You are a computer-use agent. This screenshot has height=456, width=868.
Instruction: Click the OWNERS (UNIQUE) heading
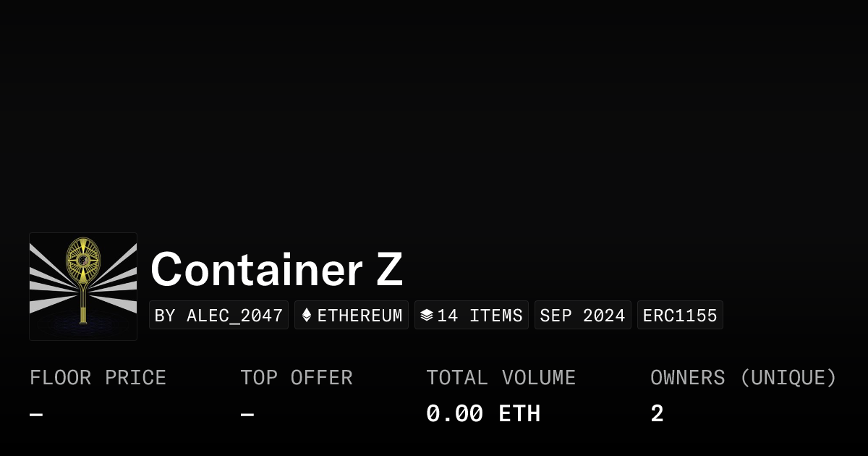pyautogui.click(x=743, y=378)
